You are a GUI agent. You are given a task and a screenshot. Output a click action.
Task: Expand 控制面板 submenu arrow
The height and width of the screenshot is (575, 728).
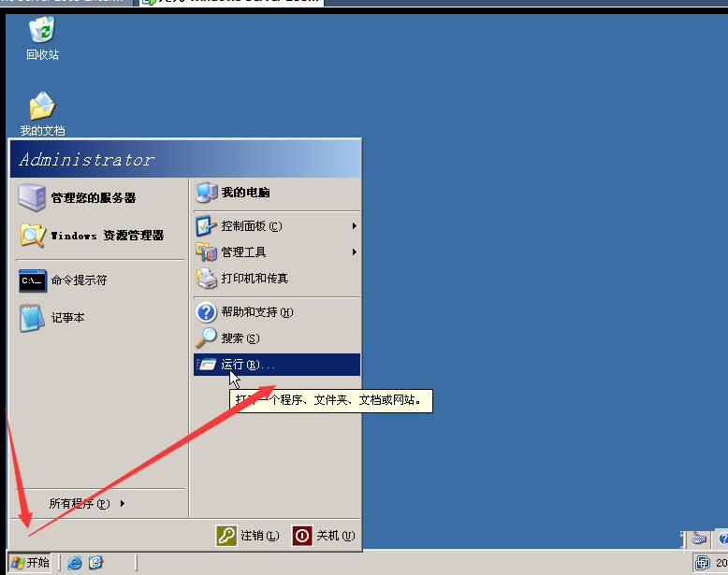click(x=355, y=226)
